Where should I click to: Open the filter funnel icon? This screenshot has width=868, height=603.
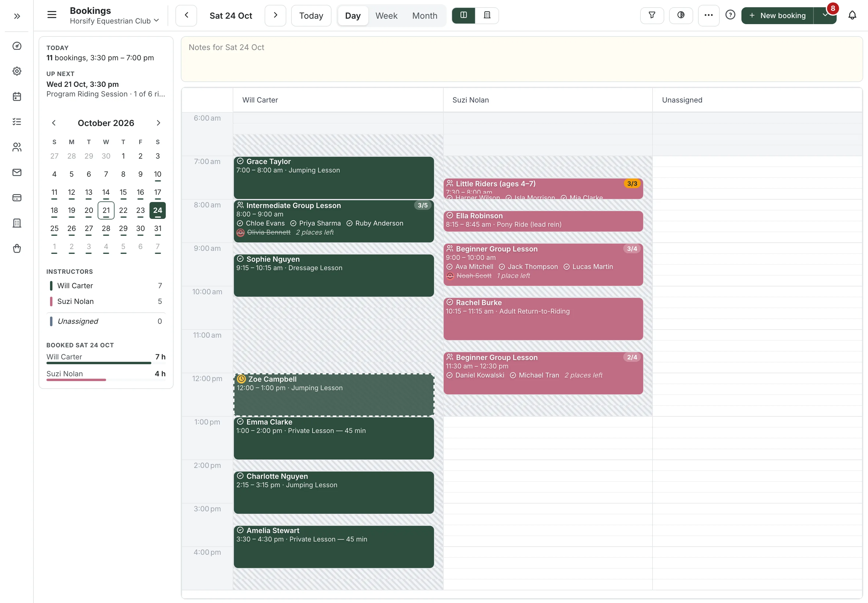(652, 15)
